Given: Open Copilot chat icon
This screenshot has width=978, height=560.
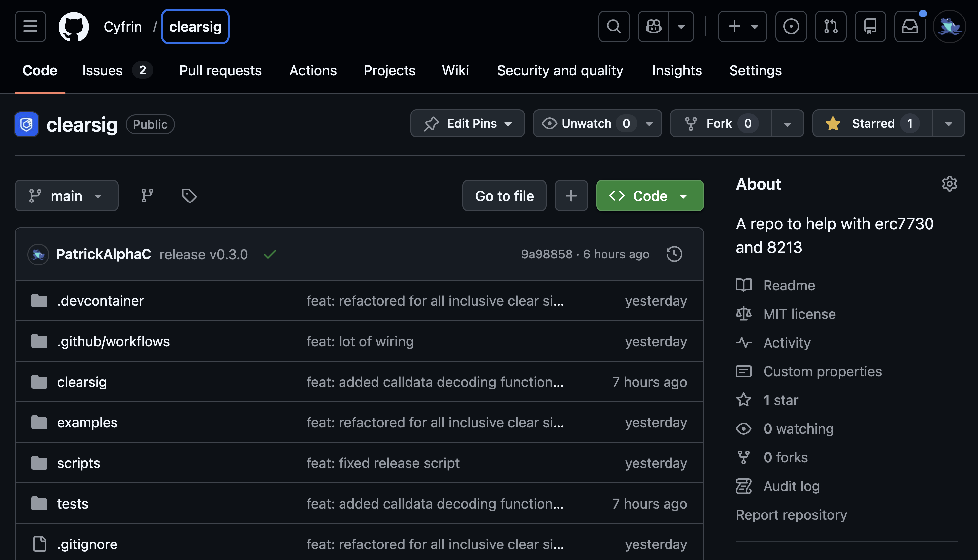Looking at the screenshot, I should [653, 26].
